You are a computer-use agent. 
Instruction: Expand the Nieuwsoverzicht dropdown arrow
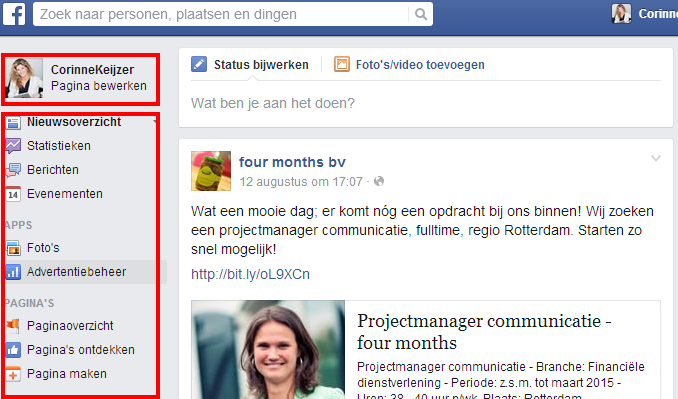tap(155, 123)
